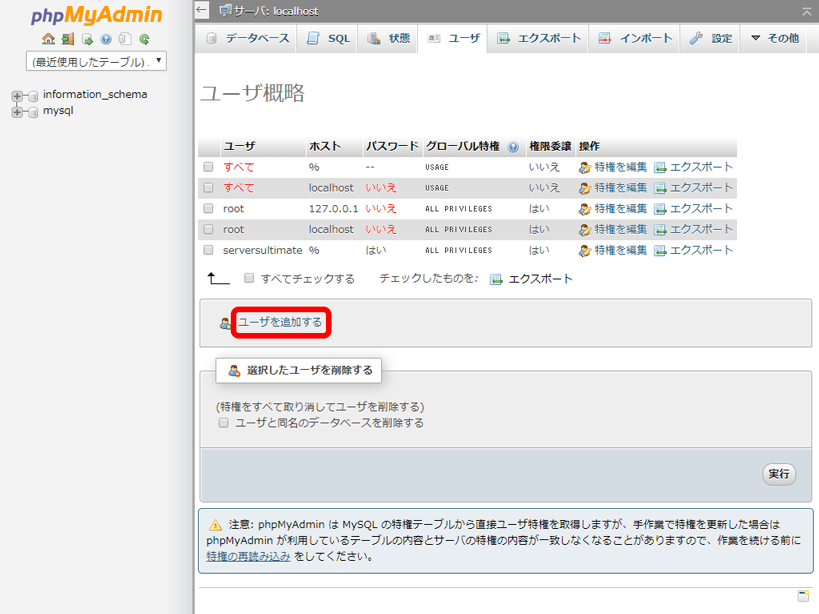Expand the information_schema database tree
This screenshot has width=819, height=614.
(x=17, y=96)
